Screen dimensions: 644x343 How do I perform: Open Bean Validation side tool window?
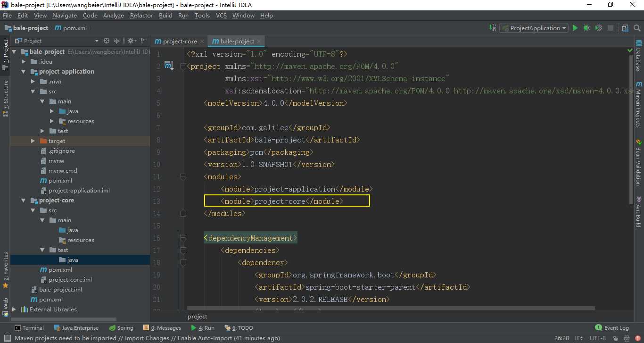point(639,163)
